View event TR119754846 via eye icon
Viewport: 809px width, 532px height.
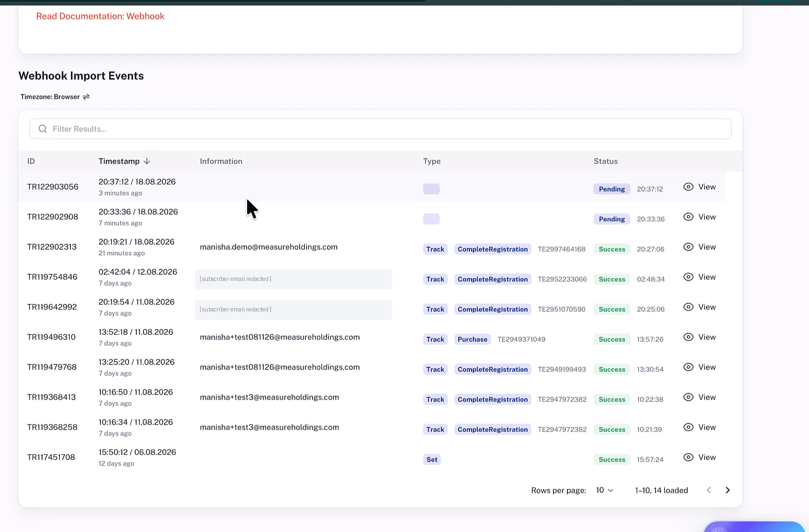tap(688, 277)
